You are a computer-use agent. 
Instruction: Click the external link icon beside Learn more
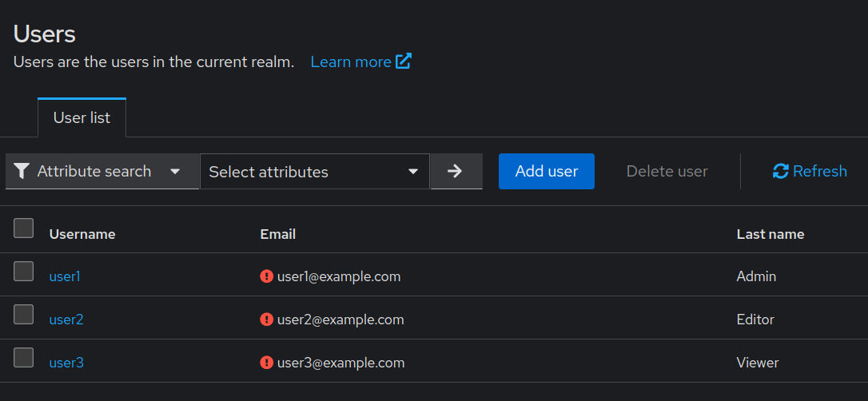404,62
